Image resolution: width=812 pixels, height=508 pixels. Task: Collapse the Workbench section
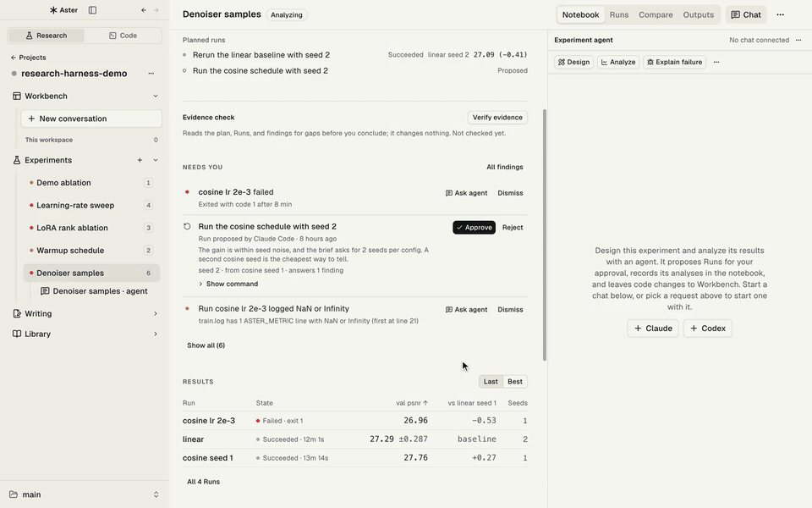(x=156, y=96)
